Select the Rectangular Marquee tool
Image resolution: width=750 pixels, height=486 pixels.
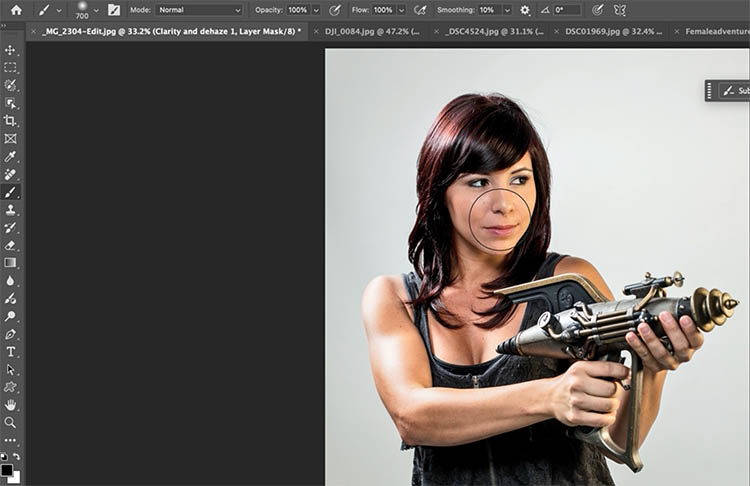click(x=11, y=68)
